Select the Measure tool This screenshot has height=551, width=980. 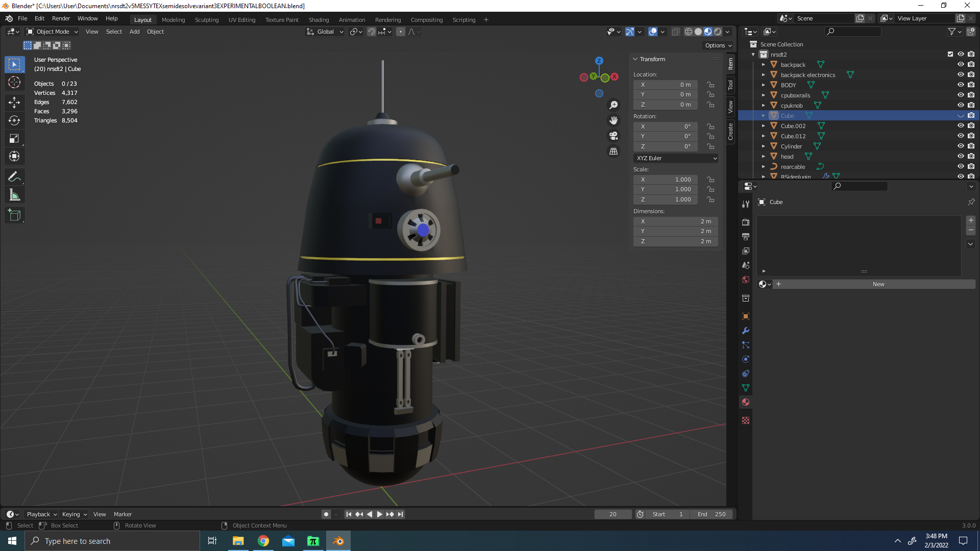click(14, 195)
